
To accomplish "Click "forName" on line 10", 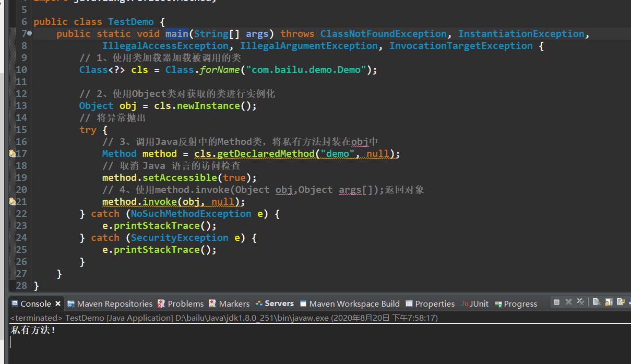I will click(x=220, y=70).
